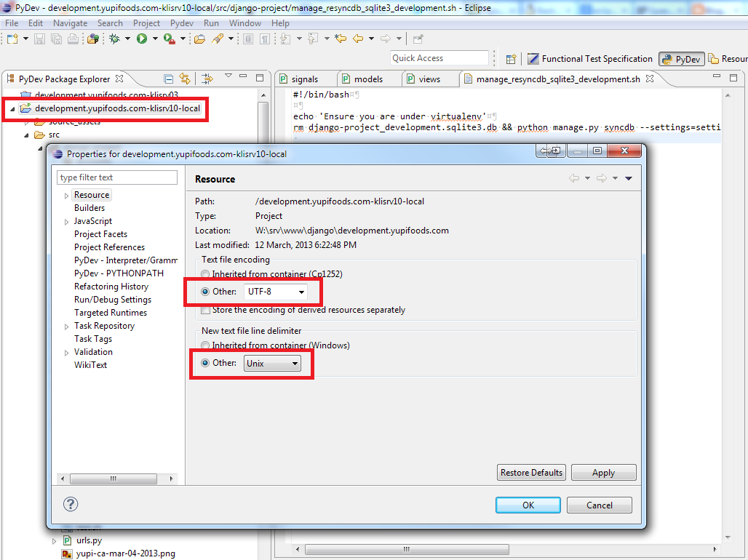This screenshot has width=748, height=560.
Task: Expand the Task Repository node
Action: click(x=66, y=327)
